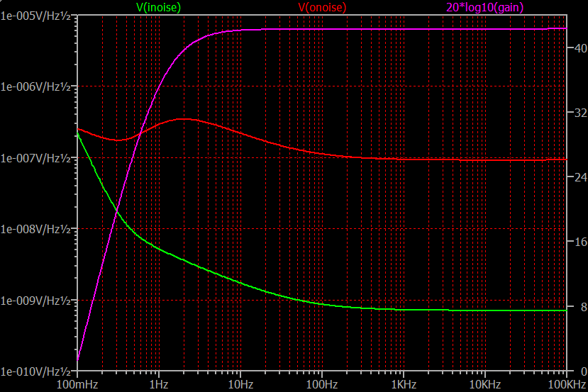Click the 1Hz frequency axis label

pos(159,384)
